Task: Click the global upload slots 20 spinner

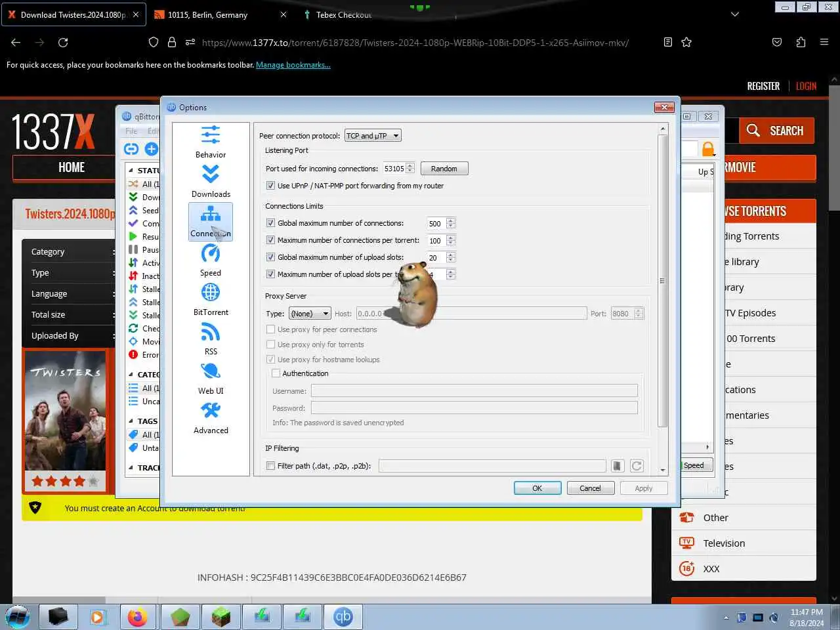Action: coord(450,257)
